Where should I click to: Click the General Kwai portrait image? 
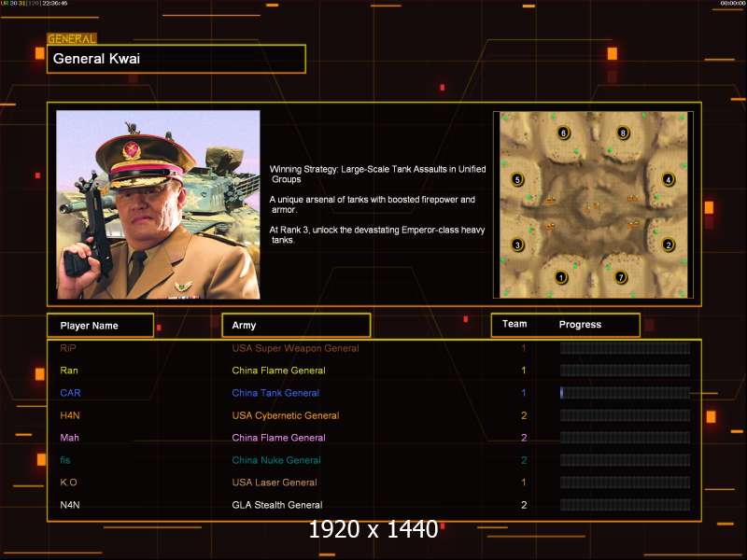[158, 204]
